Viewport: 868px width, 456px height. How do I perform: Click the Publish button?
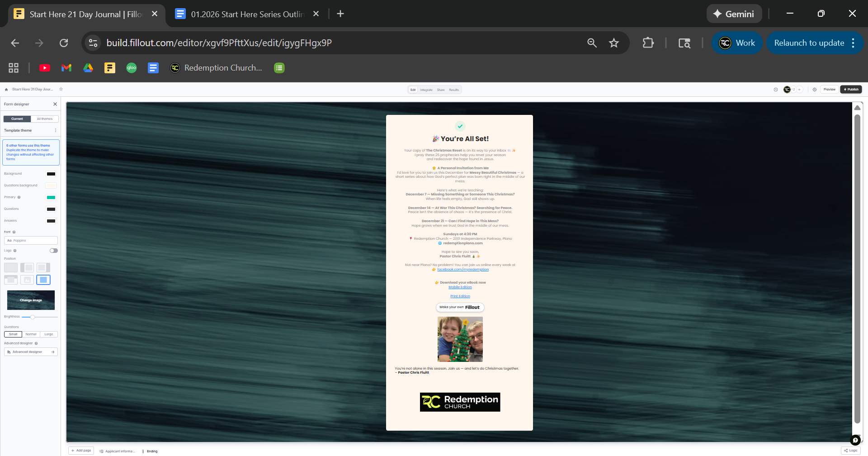coord(851,90)
